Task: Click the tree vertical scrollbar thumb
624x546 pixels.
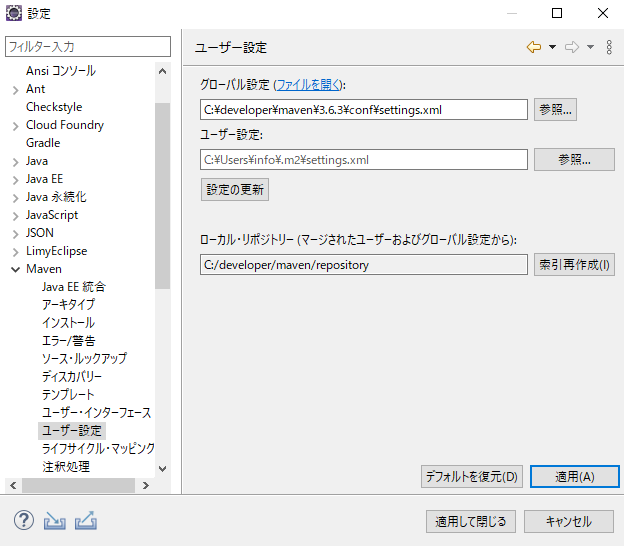Action: tap(162, 196)
